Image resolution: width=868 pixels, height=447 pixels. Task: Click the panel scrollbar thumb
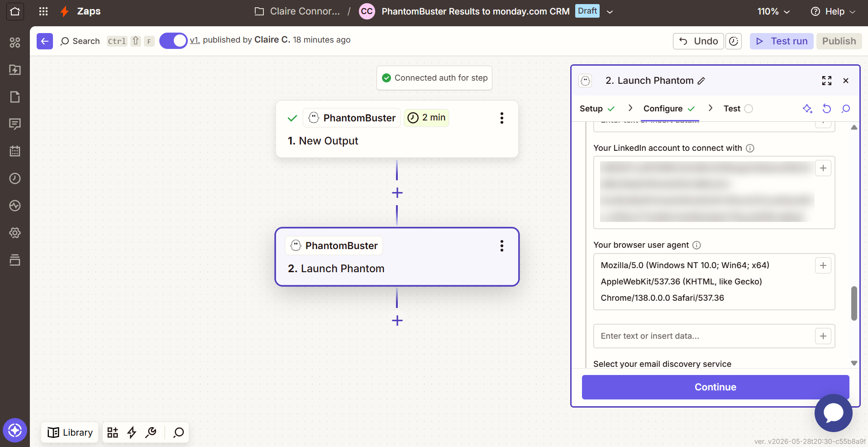pyautogui.click(x=854, y=303)
